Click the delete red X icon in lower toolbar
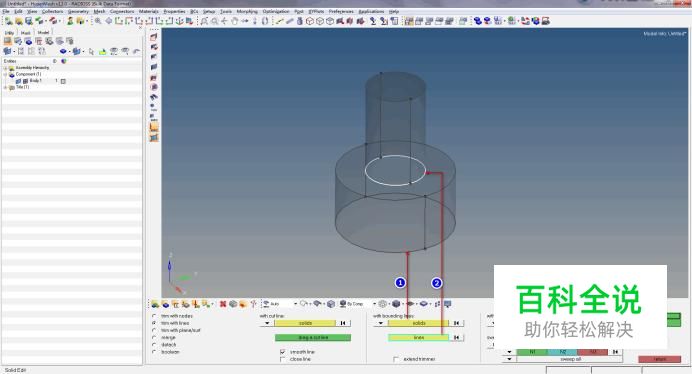Screen dimensions: 692x374 pos(223,304)
